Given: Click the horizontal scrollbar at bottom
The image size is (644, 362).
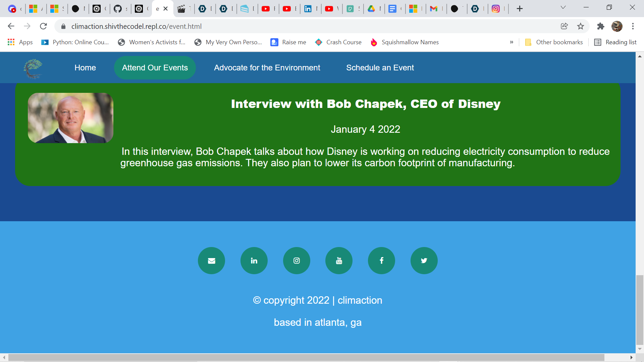Looking at the screenshot, I should tap(306, 357).
